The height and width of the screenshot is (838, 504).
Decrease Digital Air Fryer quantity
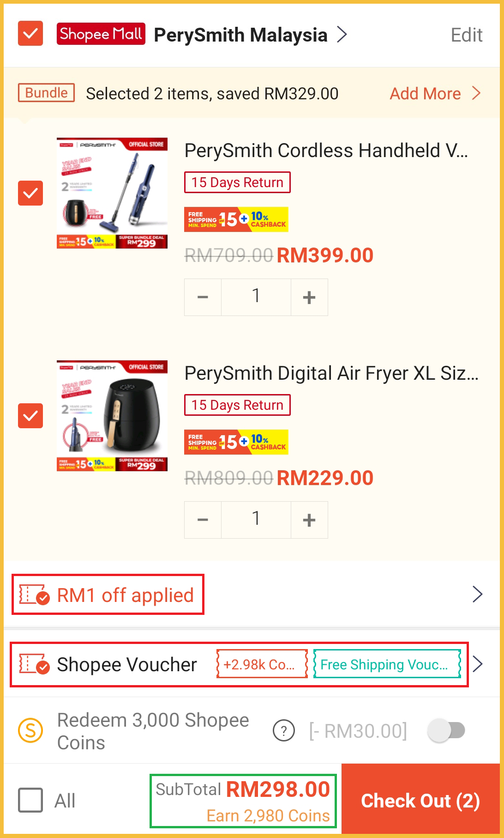203,520
